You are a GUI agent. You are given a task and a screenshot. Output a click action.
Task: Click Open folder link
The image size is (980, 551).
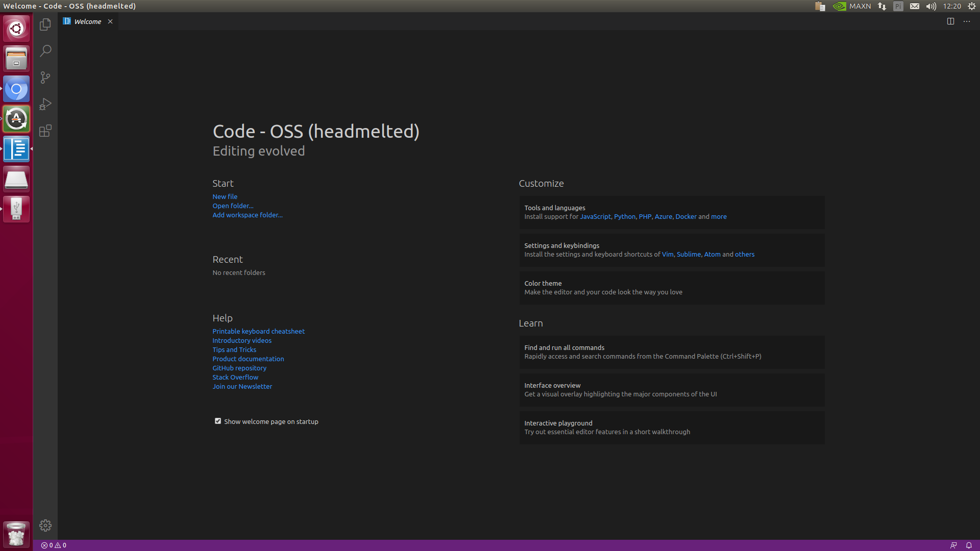pyautogui.click(x=232, y=205)
